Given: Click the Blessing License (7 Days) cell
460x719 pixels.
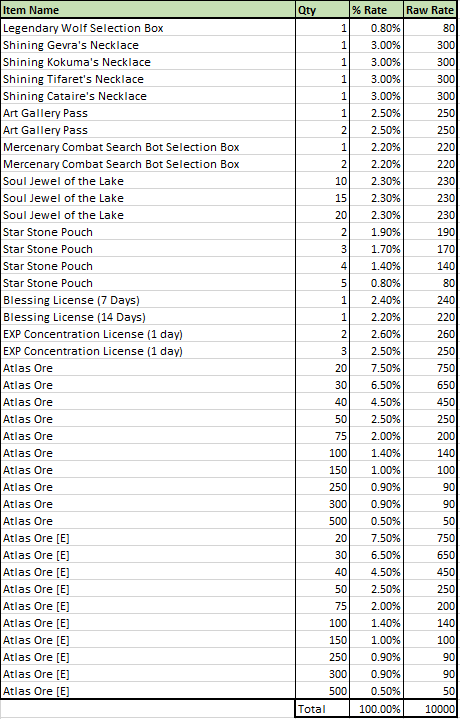Looking at the screenshot, I should click(x=148, y=300).
